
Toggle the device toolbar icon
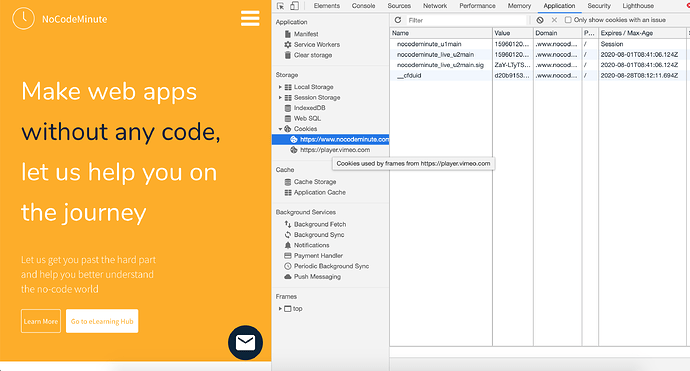pyautogui.click(x=294, y=6)
